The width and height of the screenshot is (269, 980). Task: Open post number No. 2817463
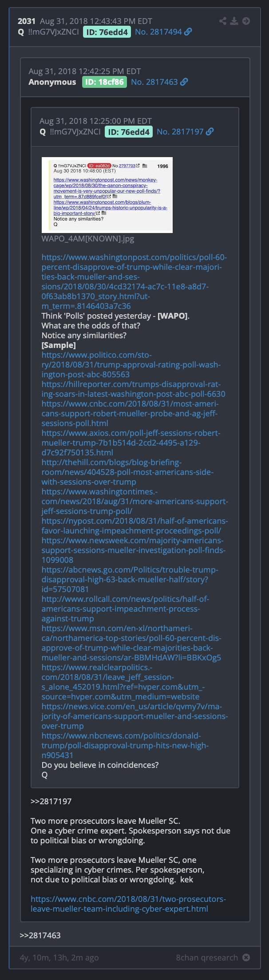pos(154,82)
